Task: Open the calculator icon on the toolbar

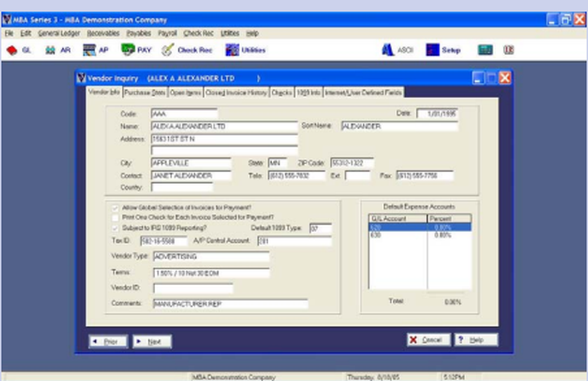Action: tap(486, 50)
